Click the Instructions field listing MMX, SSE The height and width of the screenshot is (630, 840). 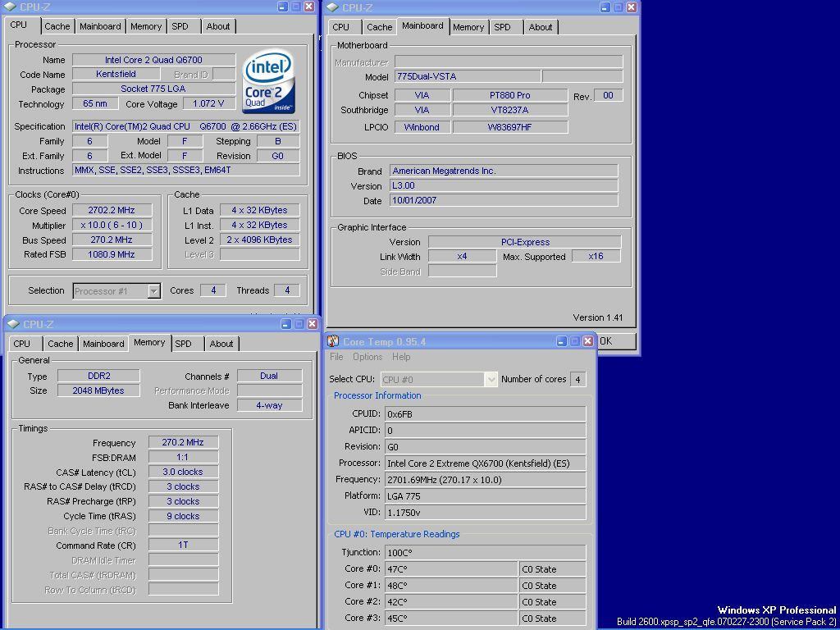click(186, 170)
